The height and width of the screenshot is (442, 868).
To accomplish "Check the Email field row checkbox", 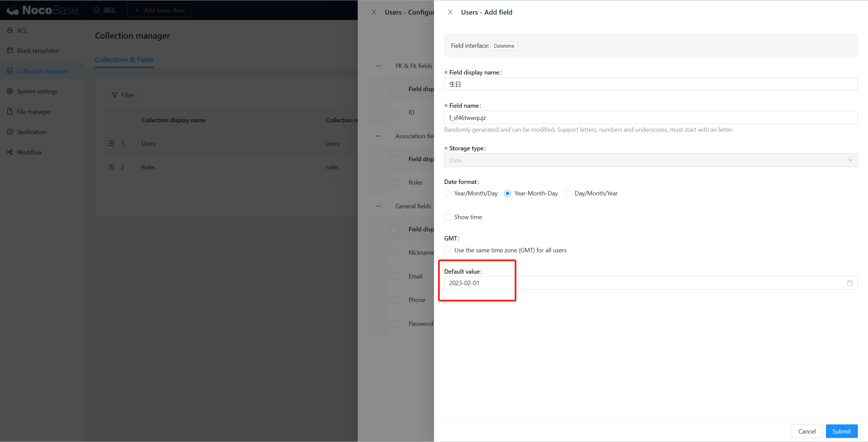I will pyautogui.click(x=395, y=276).
